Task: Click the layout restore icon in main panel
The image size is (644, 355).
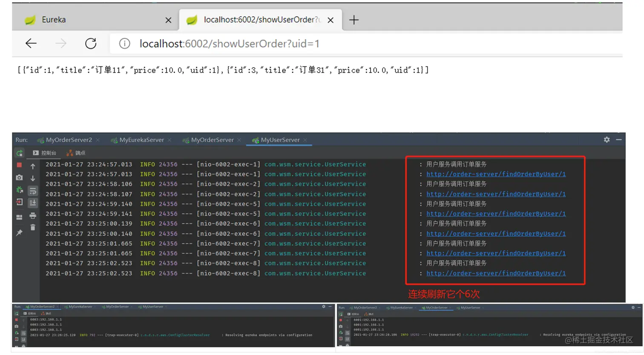Action: click(19, 217)
